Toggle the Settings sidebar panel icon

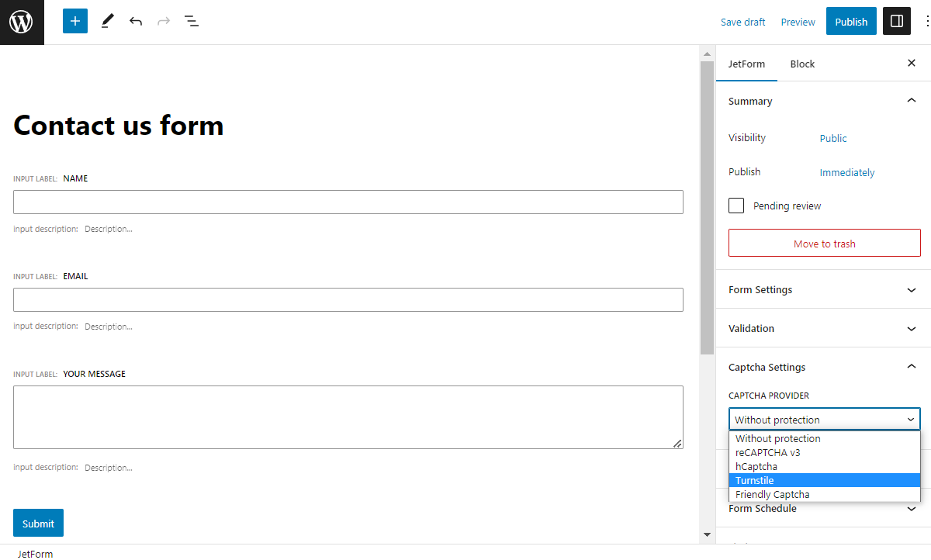tap(896, 21)
